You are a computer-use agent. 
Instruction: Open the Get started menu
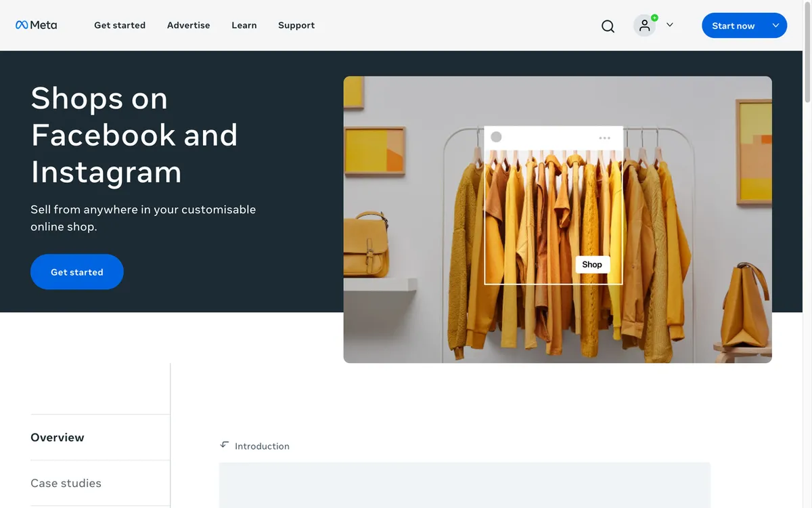[120, 25]
